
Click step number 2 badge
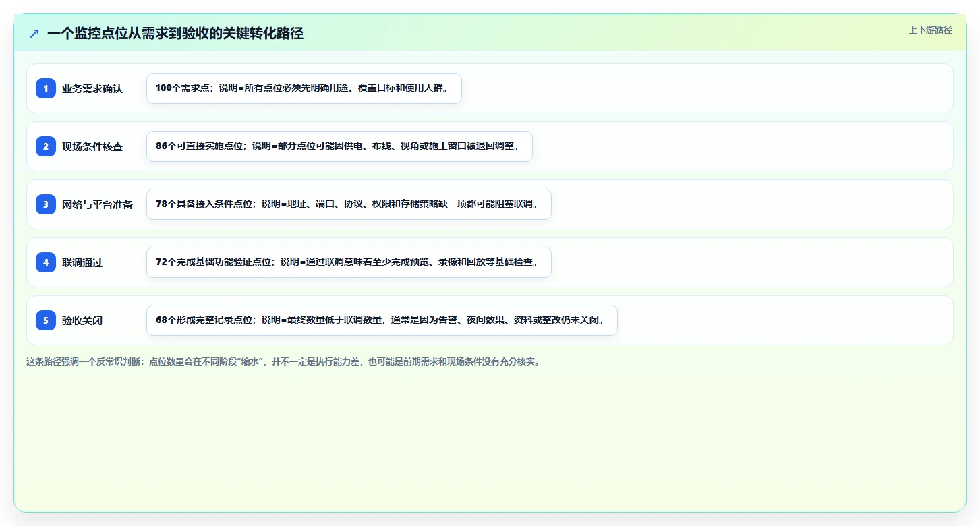pos(46,146)
